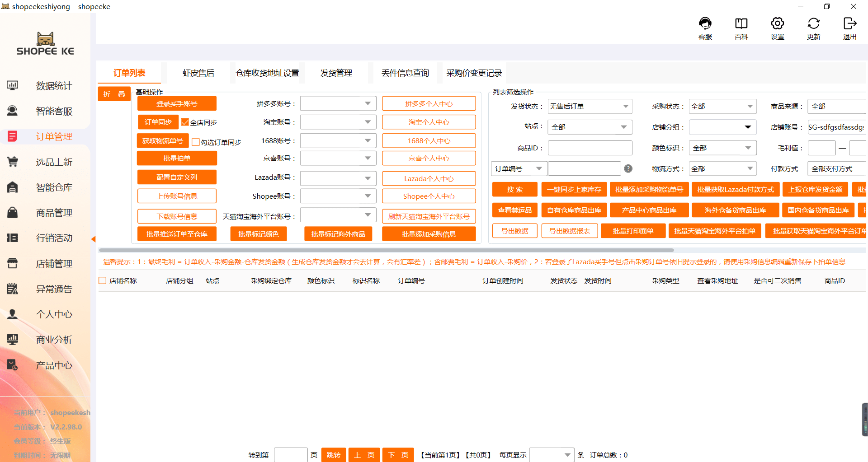The height and width of the screenshot is (462, 868).
Task: Open 选品上新 cart icon
Action: tap(13, 162)
